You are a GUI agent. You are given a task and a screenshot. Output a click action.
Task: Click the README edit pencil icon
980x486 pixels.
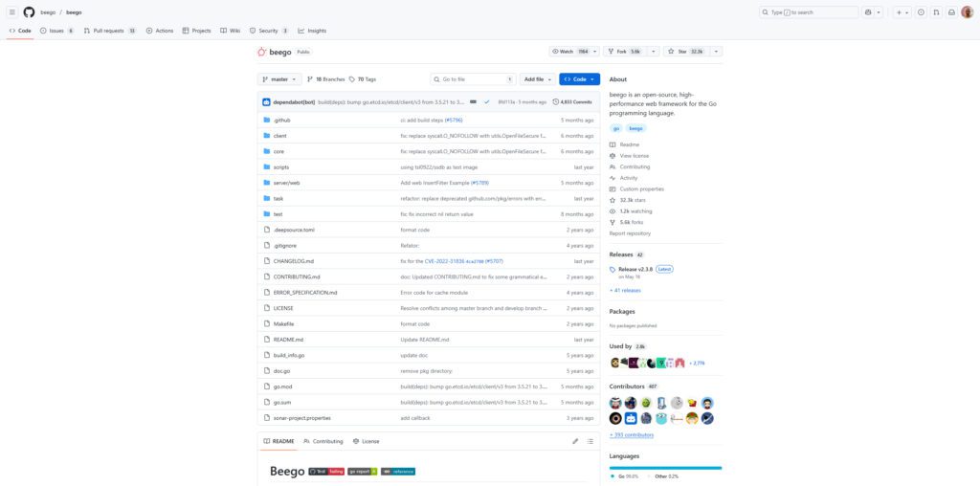pos(575,441)
